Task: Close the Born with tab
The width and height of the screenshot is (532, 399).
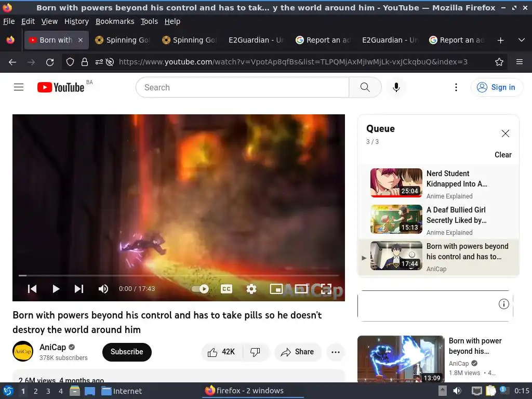Action: click(81, 40)
